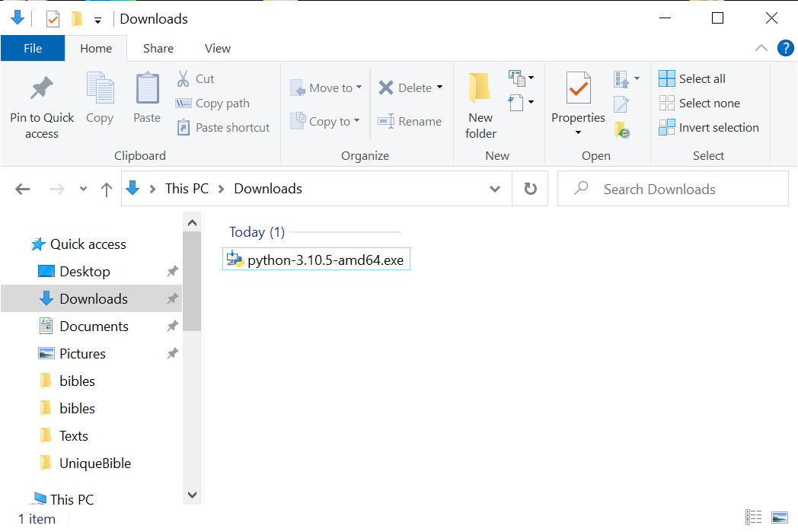Click the Cut scissors icon
This screenshot has width=798, height=532.
(x=184, y=79)
